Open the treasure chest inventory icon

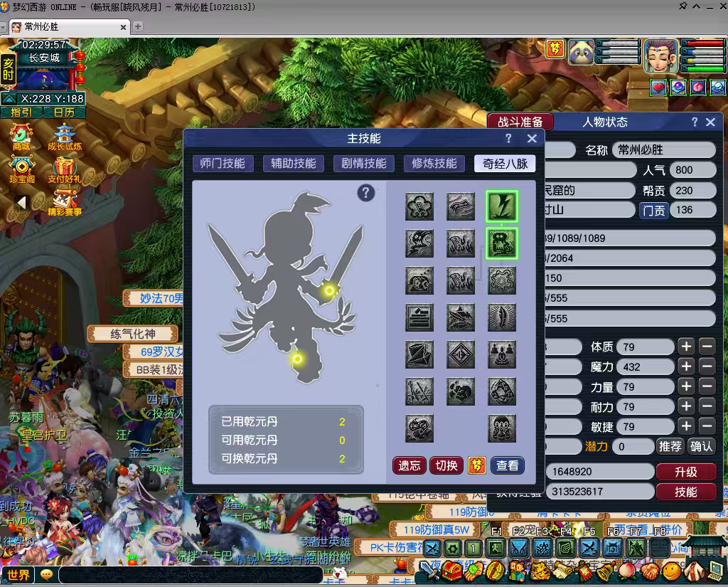(x=452, y=571)
